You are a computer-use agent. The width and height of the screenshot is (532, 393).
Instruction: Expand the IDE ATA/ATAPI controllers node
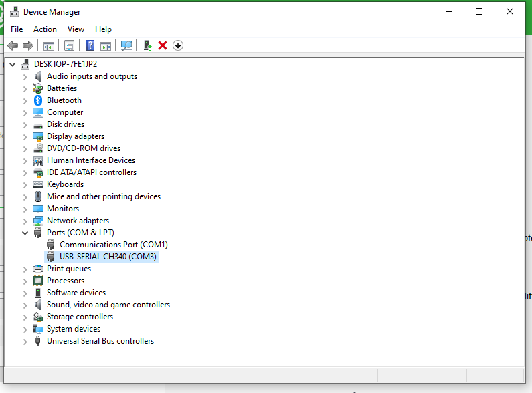(x=25, y=173)
